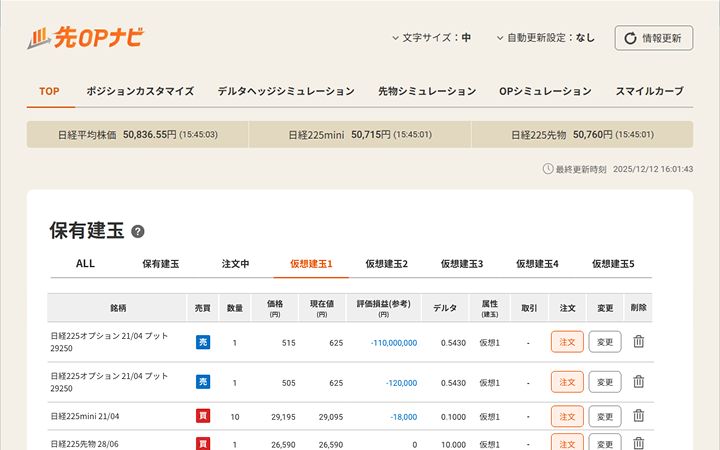
Task: Go to デルタヘッジシミュレーション page
Action: coord(286,91)
